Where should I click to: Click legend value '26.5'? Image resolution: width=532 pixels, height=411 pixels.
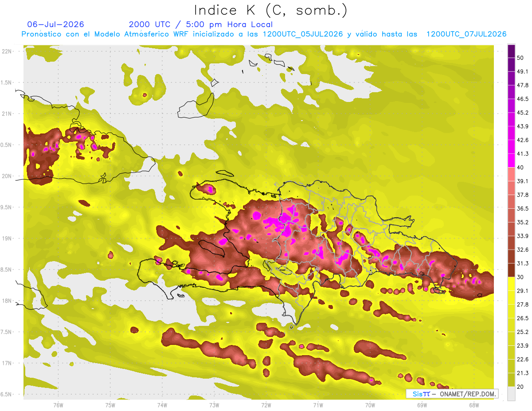[523, 318]
